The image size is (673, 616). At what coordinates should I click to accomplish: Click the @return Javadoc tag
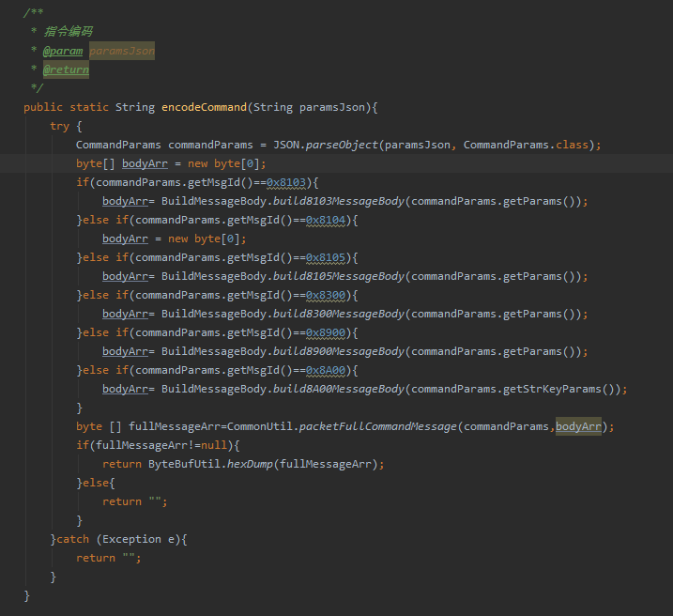pos(66,69)
